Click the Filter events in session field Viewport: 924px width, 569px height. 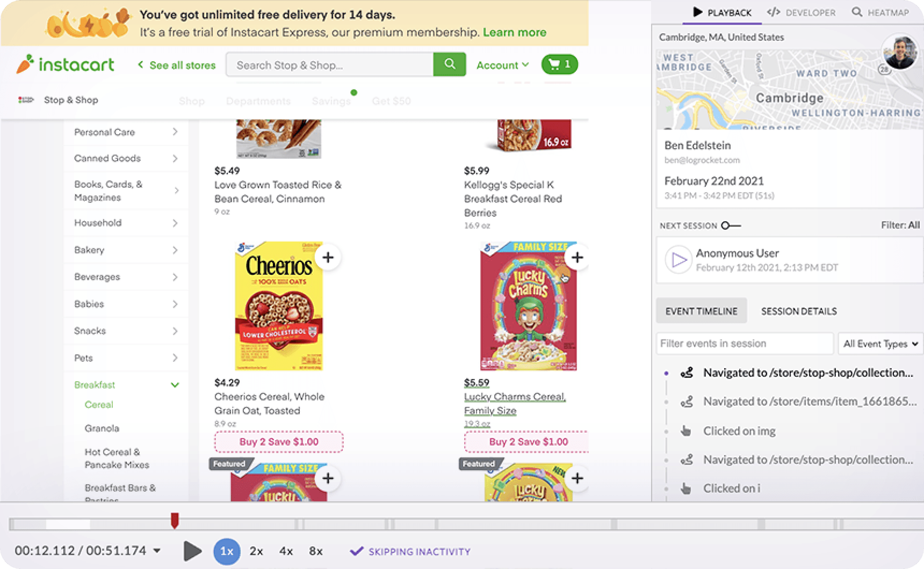(x=745, y=344)
